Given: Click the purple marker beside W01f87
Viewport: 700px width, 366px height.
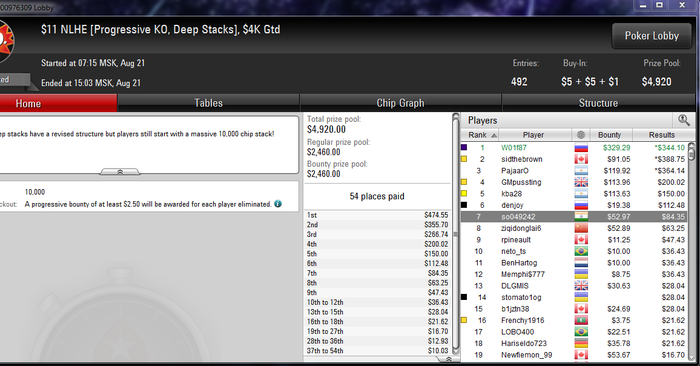Looking at the screenshot, I should click(x=464, y=147).
